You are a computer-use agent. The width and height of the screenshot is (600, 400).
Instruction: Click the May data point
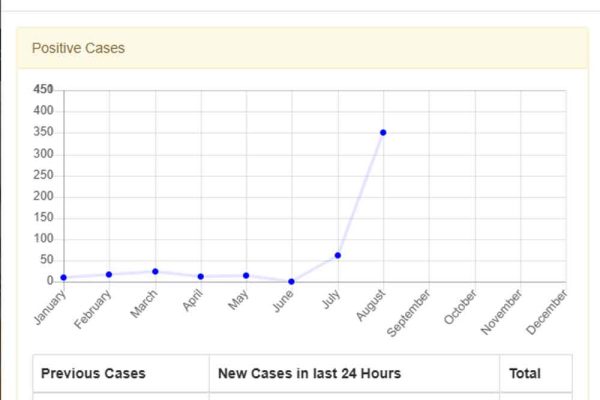pyautogui.click(x=246, y=275)
